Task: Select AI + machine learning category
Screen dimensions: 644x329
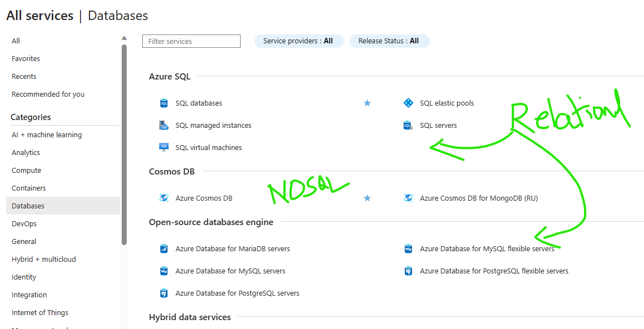Action: pyautogui.click(x=47, y=134)
